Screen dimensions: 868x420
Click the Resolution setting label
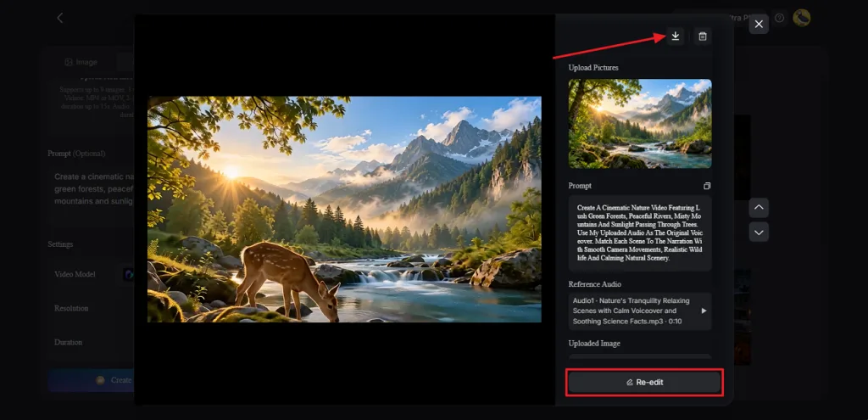tap(71, 308)
